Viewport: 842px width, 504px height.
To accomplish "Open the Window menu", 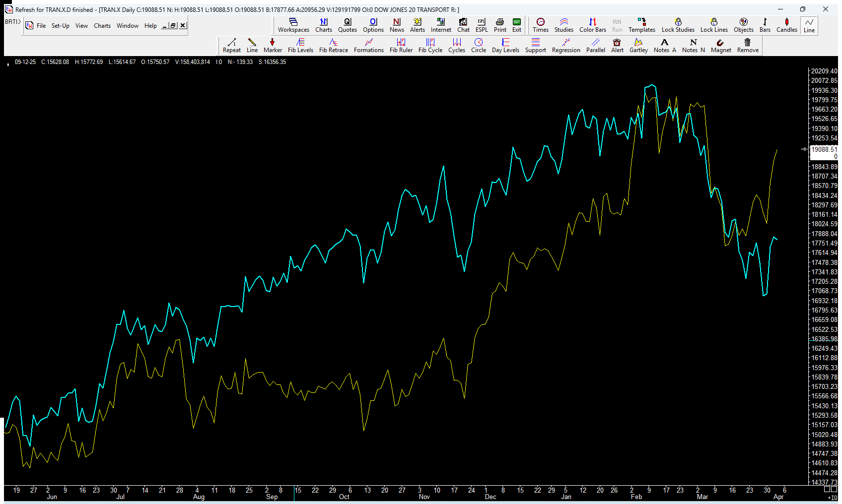I will (x=127, y=26).
